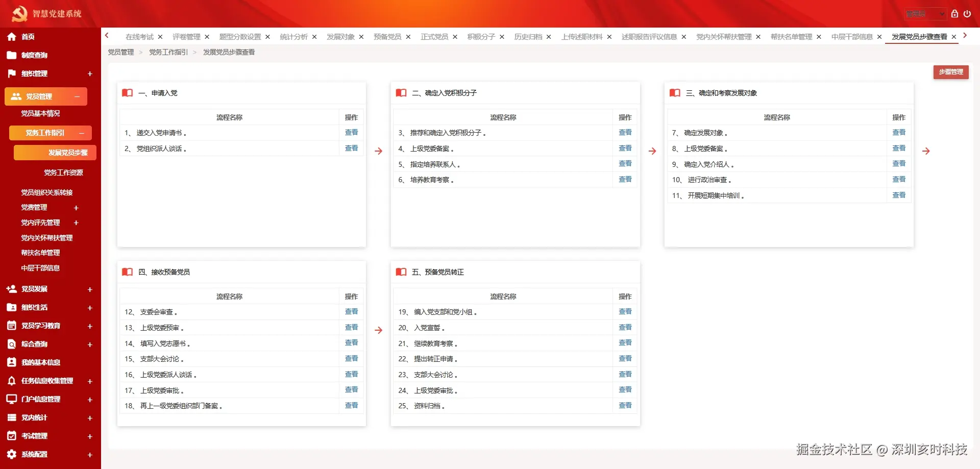
Task: Click 党务工作指引 in the breadcrumb
Action: coord(168,52)
